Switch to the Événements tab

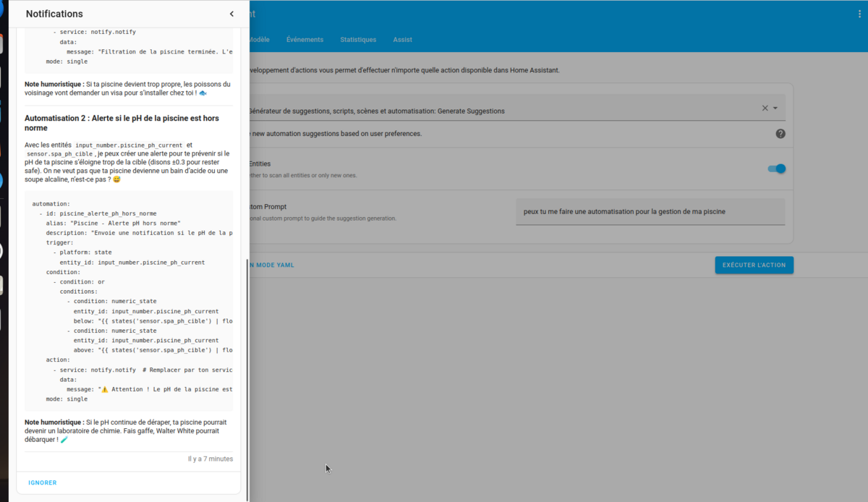pos(305,40)
